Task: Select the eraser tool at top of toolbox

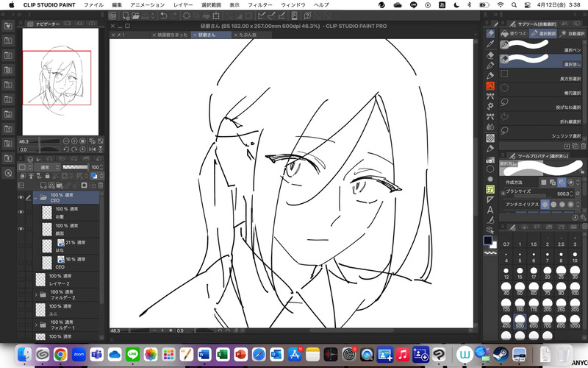Action: [x=490, y=34]
